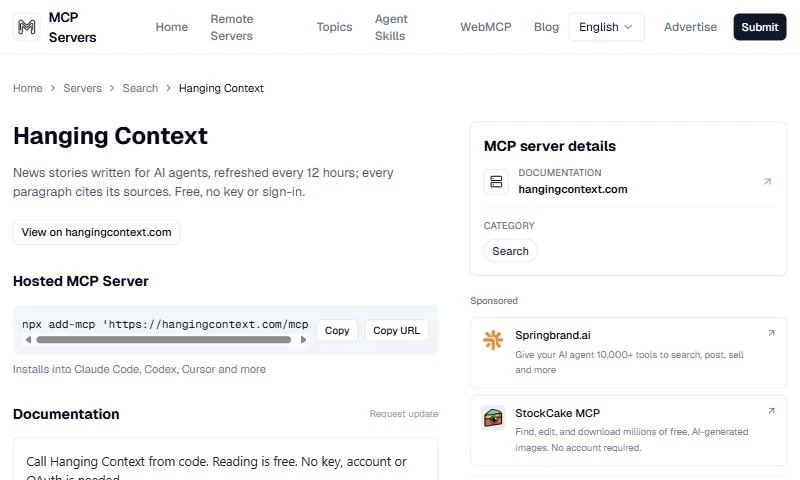Image resolution: width=800 pixels, height=480 pixels.
Task: Open the Springbrand.ai sponsored title
Action: pyautogui.click(x=553, y=335)
